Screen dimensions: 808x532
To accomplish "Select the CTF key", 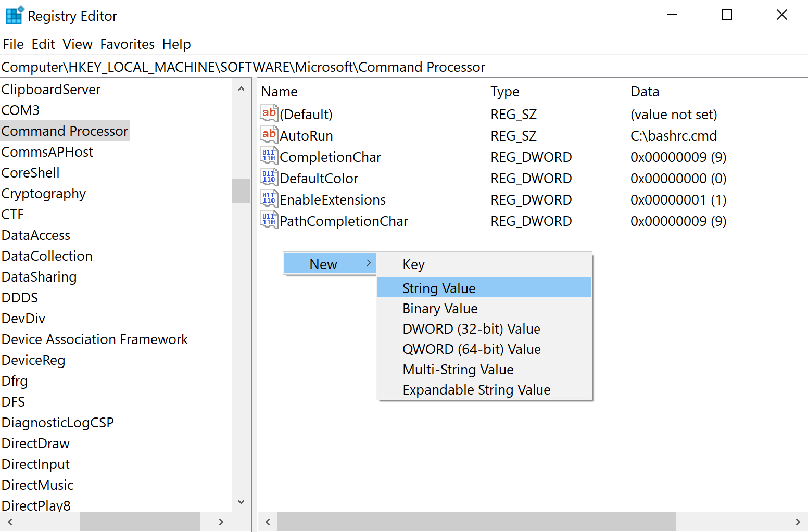I will point(13,214).
